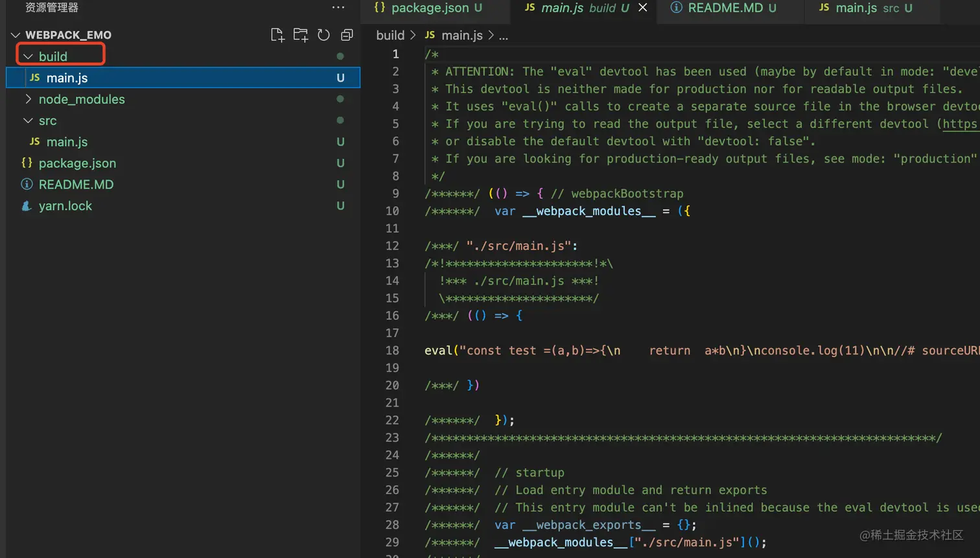Click the git status dot on node_modules
The width and height of the screenshot is (980, 558).
pyautogui.click(x=340, y=99)
